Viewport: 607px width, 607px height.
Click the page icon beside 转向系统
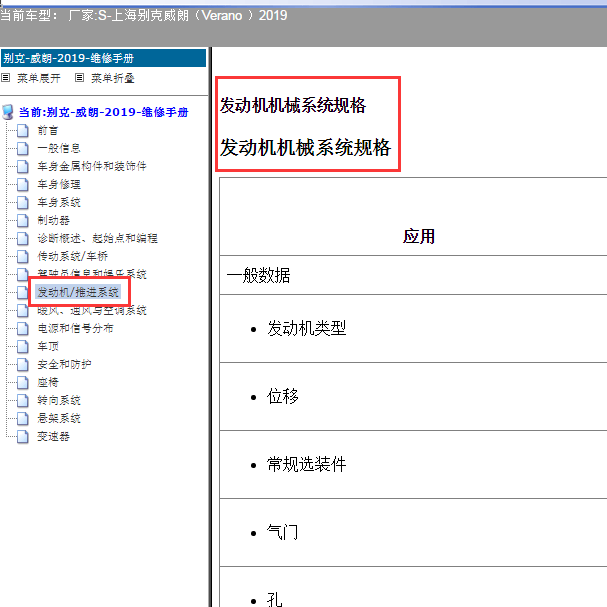[x=22, y=400]
